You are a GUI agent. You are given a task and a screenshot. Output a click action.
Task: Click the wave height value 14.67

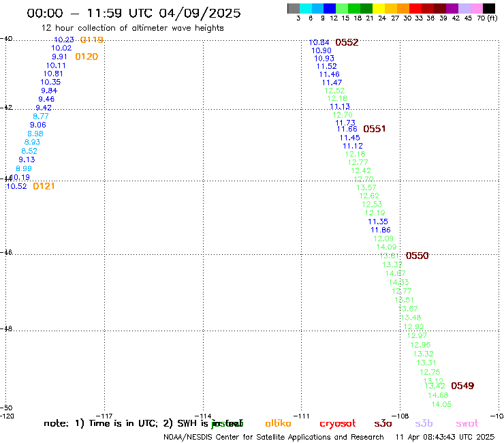396,273
